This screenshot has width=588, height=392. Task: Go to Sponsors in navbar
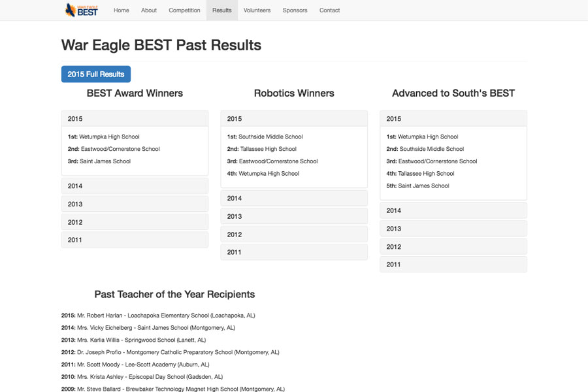tap(295, 10)
